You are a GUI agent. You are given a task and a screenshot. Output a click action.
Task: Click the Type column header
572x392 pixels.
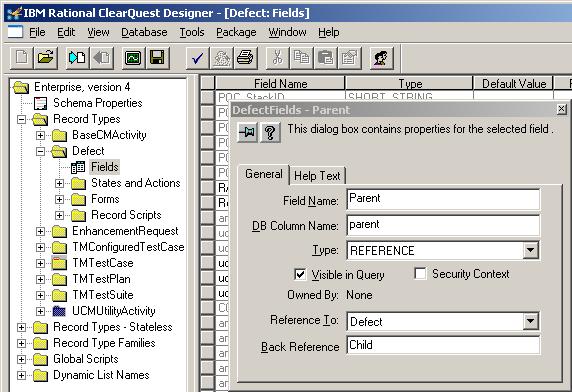coord(409,84)
